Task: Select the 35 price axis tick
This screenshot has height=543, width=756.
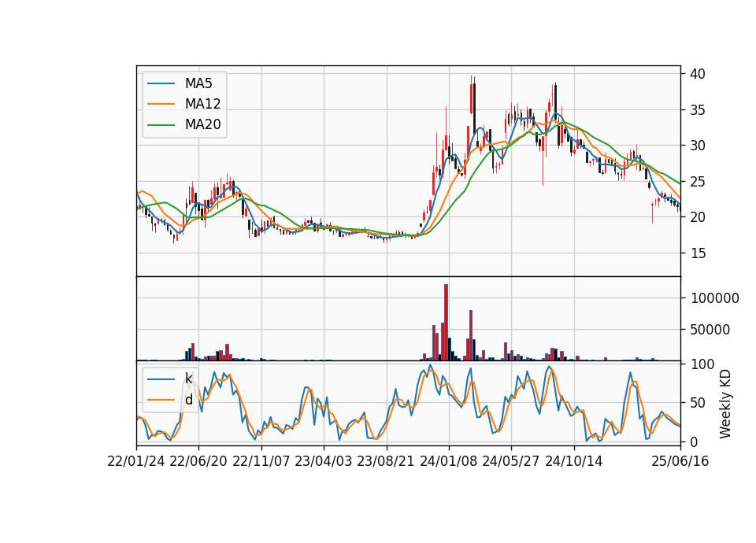Action: click(698, 110)
